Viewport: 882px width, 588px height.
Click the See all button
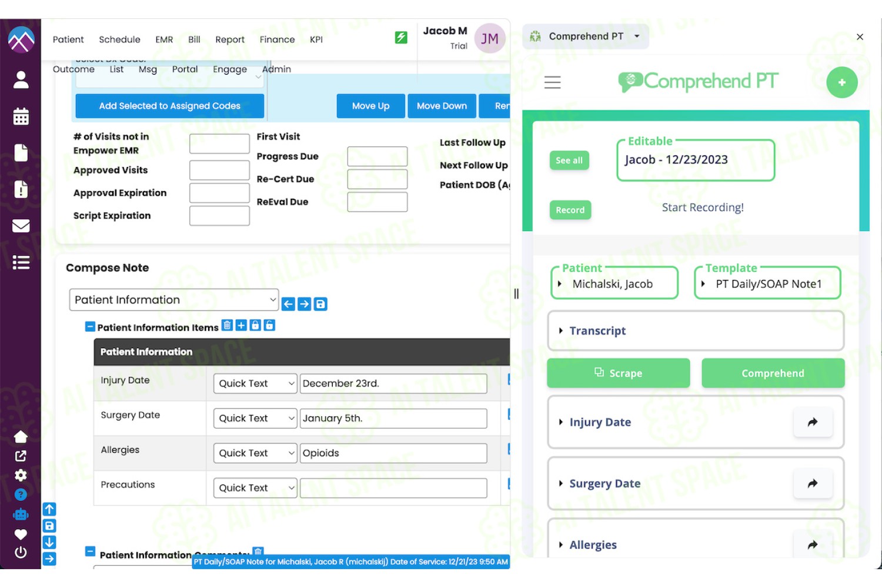click(569, 161)
